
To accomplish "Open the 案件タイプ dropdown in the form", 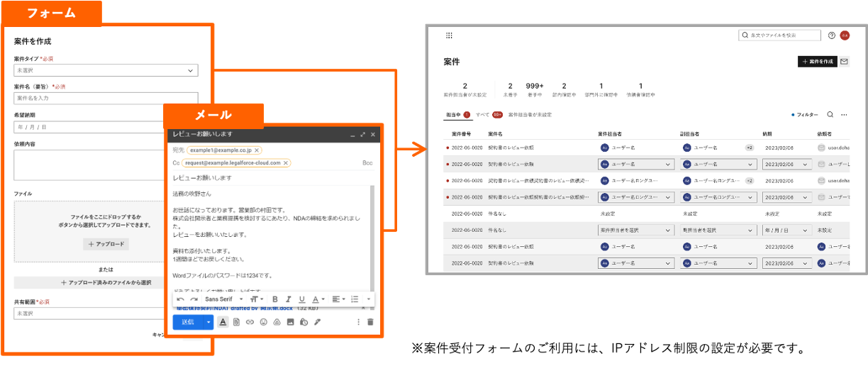I will (x=106, y=70).
